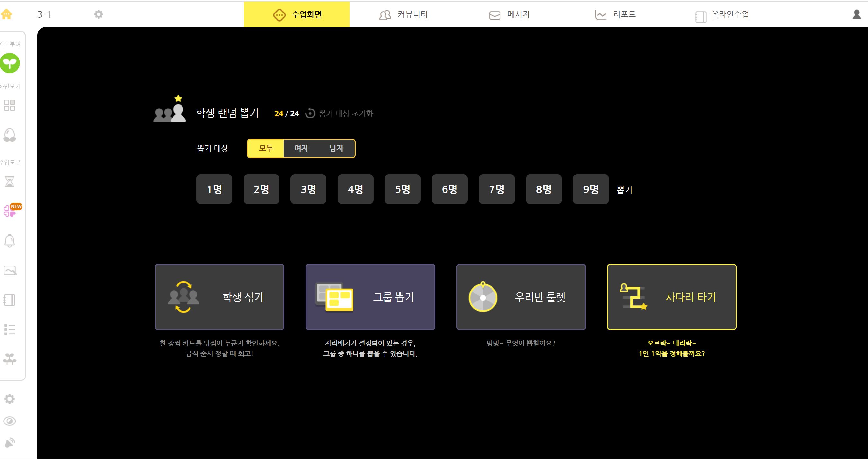868x462 pixels.
Task: Click the bell notification icon in sidebar
Action: click(x=9, y=240)
